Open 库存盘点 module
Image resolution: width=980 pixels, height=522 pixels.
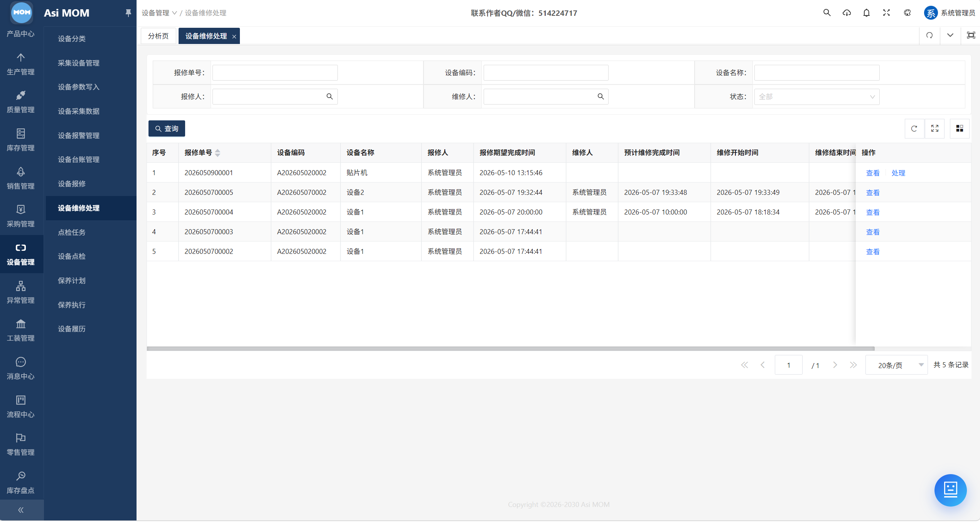(x=21, y=483)
